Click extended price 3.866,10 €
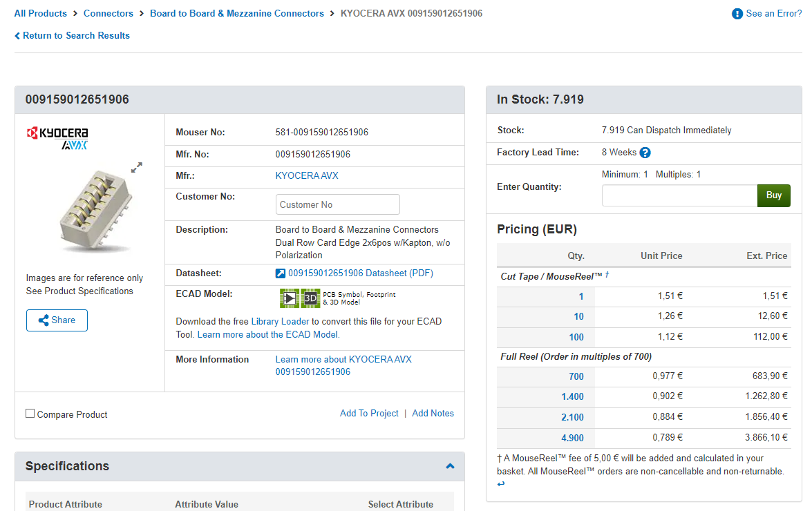The width and height of the screenshot is (812, 511). tap(766, 438)
